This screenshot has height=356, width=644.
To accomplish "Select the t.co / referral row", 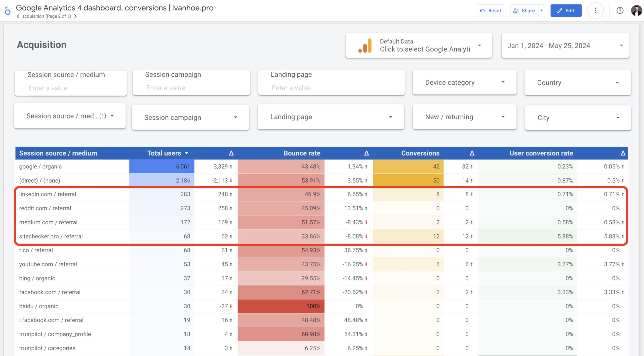I will pos(321,250).
